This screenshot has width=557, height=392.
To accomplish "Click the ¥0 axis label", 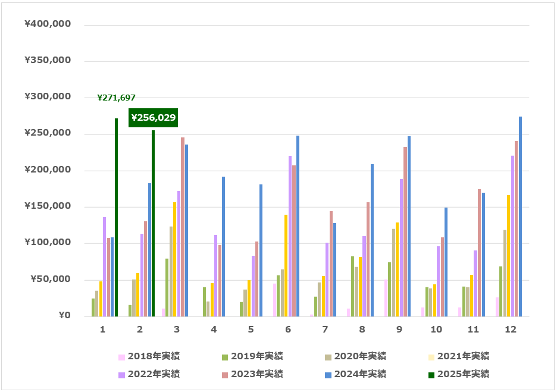I will pos(65,315).
